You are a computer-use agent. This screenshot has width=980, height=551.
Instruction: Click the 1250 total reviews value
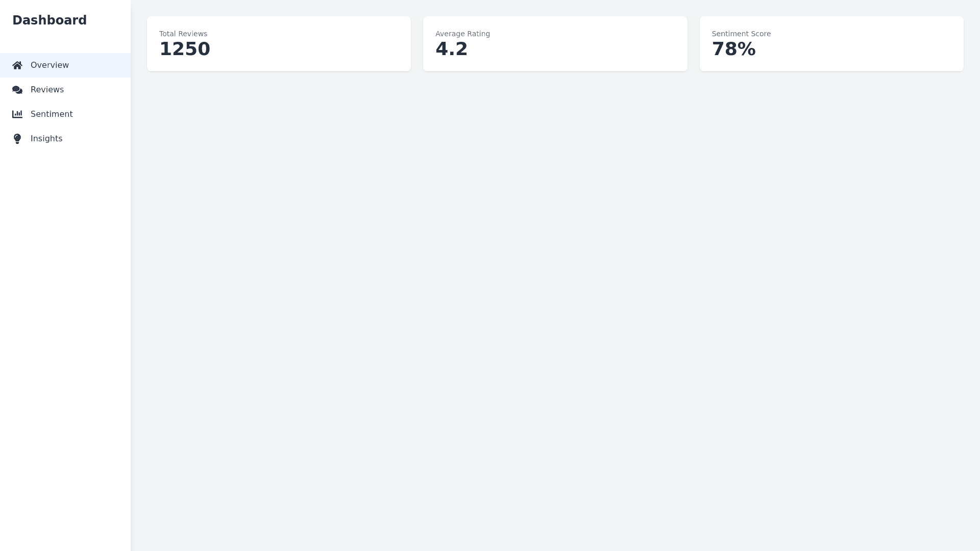(x=185, y=49)
